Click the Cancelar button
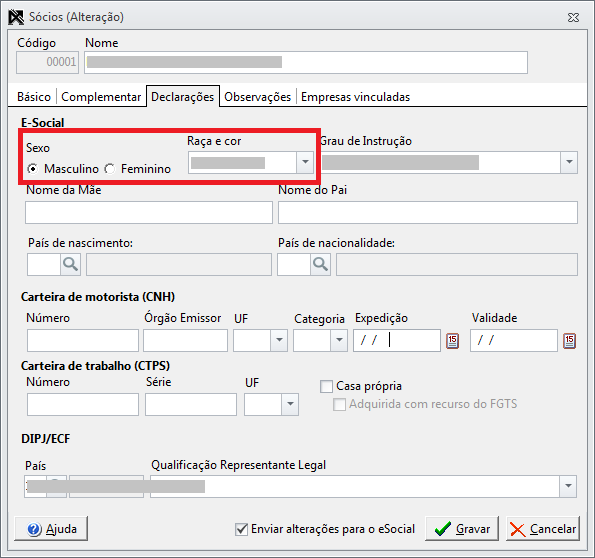 [x=543, y=528]
